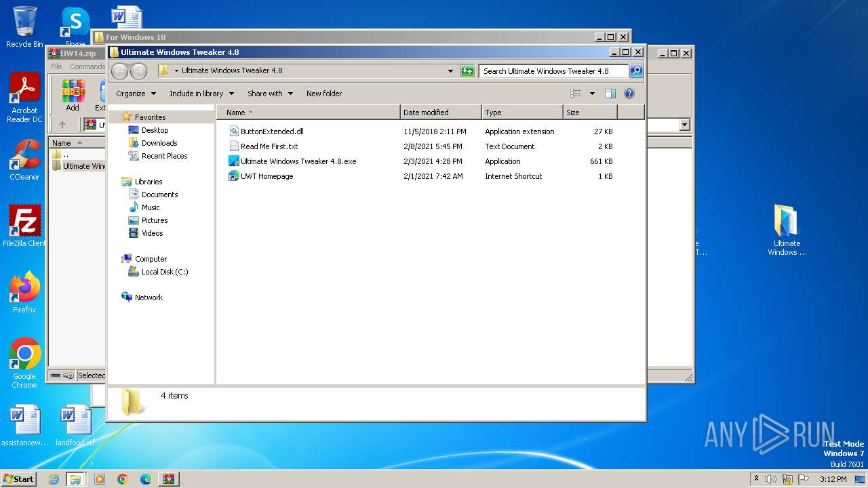The width and height of the screenshot is (868, 488).
Task: Open the File menu in WinRAR
Action: (x=56, y=66)
